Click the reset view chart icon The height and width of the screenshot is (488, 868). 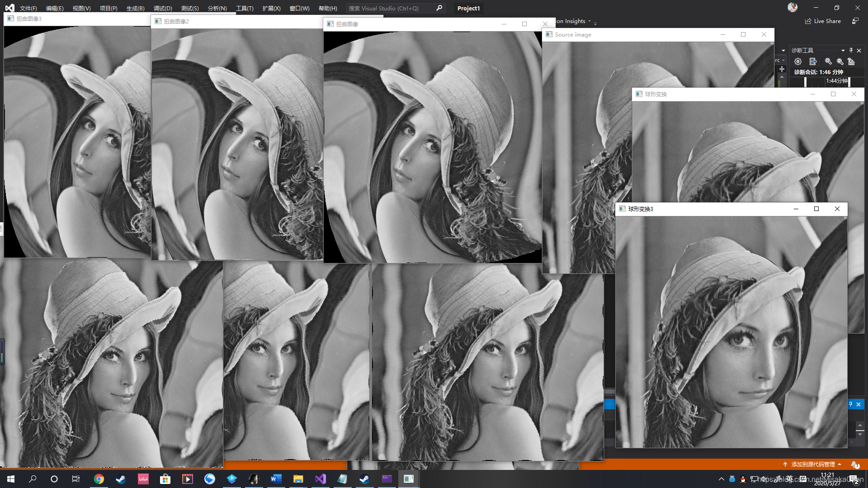851,61
